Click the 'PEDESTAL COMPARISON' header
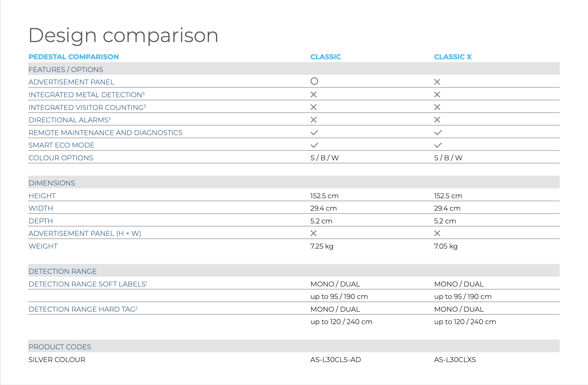Viewport: 588px width, 385px height. point(74,57)
